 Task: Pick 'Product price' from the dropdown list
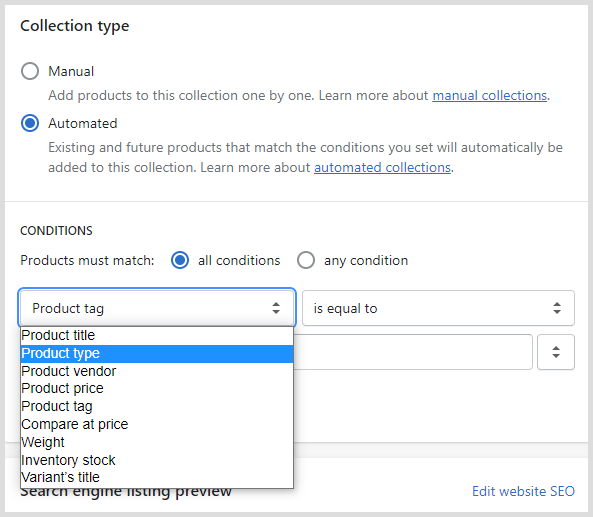pyautogui.click(x=157, y=388)
